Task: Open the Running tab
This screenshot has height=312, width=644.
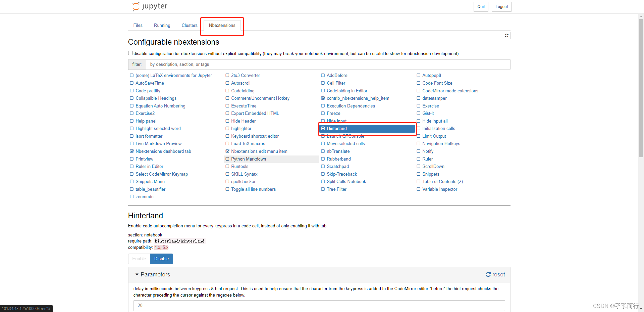Action: (162, 26)
